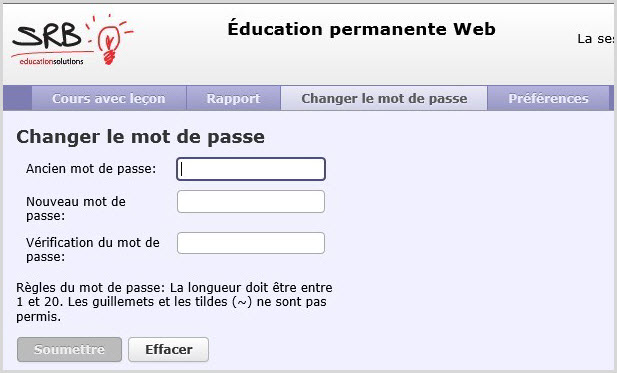Image resolution: width=617 pixels, height=373 pixels.
Task: Select the Vérification du mot de passe field
Action: [x=251, y=243]
